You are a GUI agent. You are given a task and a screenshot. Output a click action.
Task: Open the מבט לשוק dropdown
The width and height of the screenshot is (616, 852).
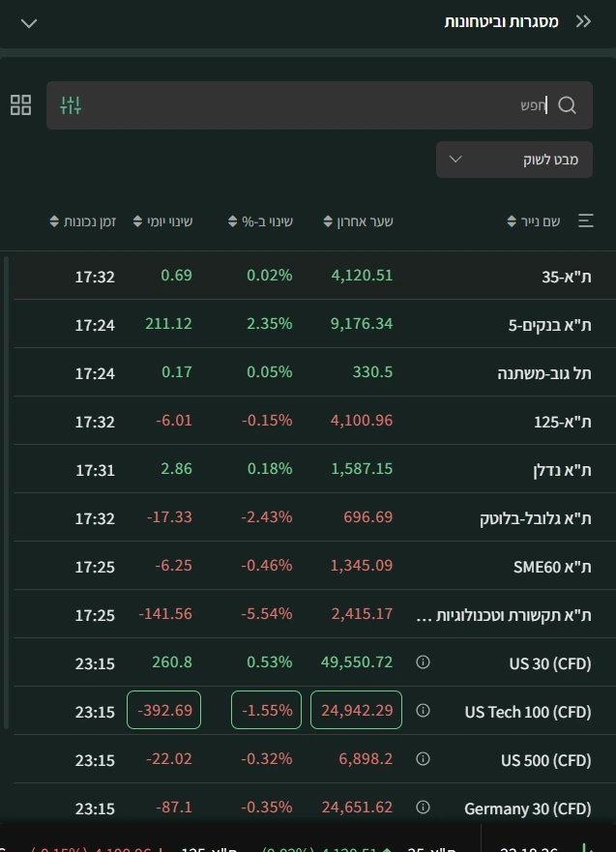pyautogui.click(x=513, y=160)
